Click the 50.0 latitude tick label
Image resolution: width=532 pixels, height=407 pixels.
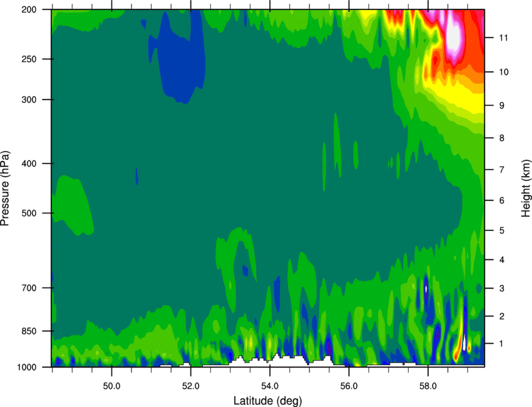coord(111,386)
